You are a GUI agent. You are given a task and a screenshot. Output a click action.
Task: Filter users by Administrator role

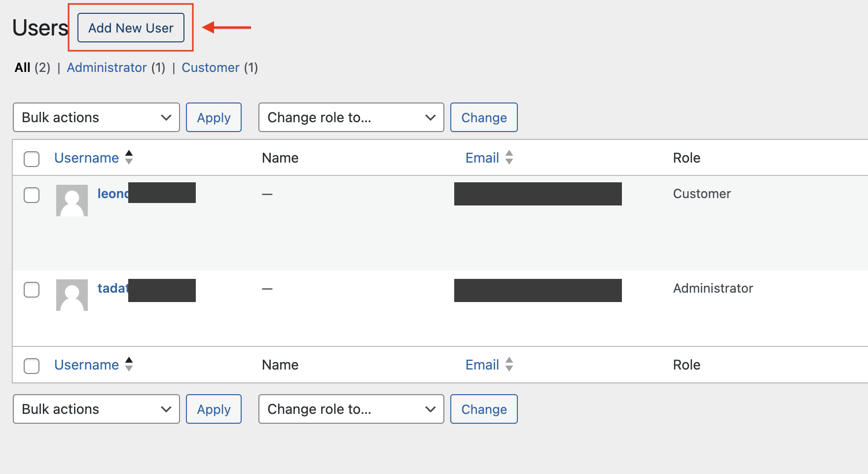click(107, 68)
